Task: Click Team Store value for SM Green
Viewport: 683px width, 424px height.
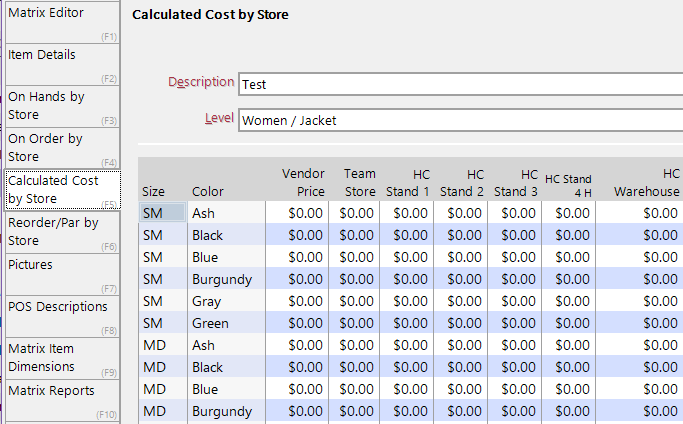Action: pyautogui.click(x=354, y=323)
